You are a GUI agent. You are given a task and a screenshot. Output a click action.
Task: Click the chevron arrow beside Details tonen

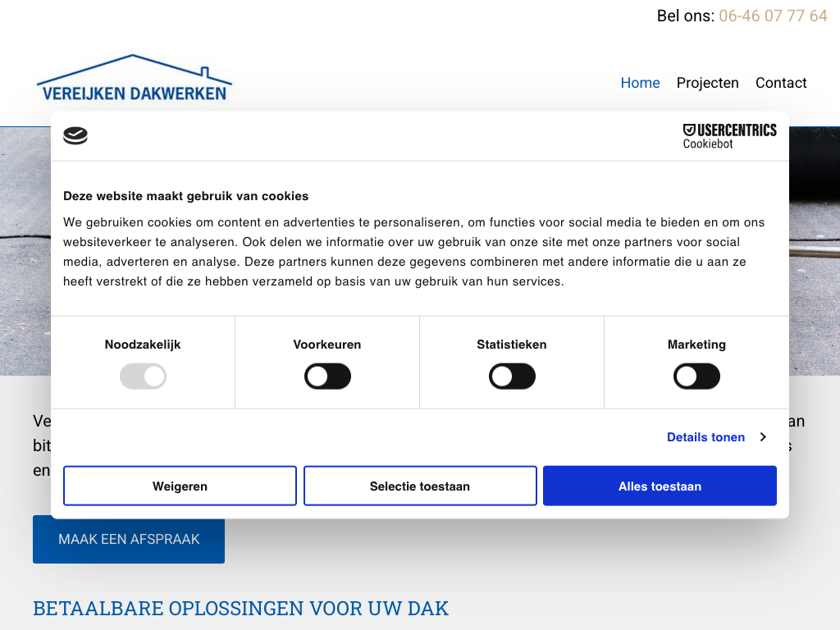pos(763,437)
